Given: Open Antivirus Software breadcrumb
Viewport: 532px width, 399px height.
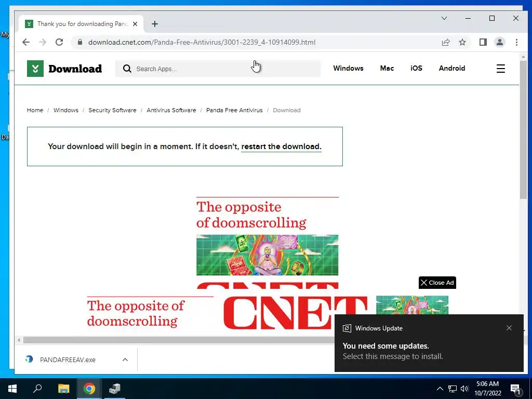Looking at the screenshot, I should coord(171,110).
